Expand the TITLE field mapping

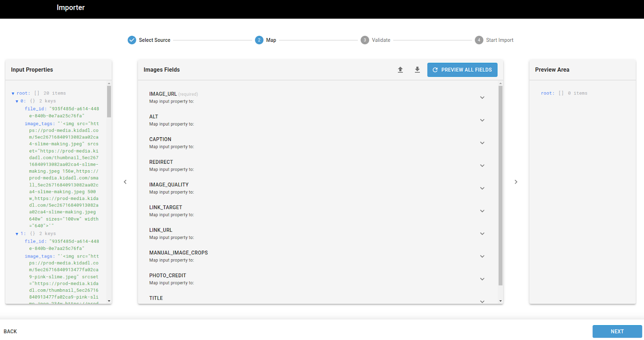[482, 301]
